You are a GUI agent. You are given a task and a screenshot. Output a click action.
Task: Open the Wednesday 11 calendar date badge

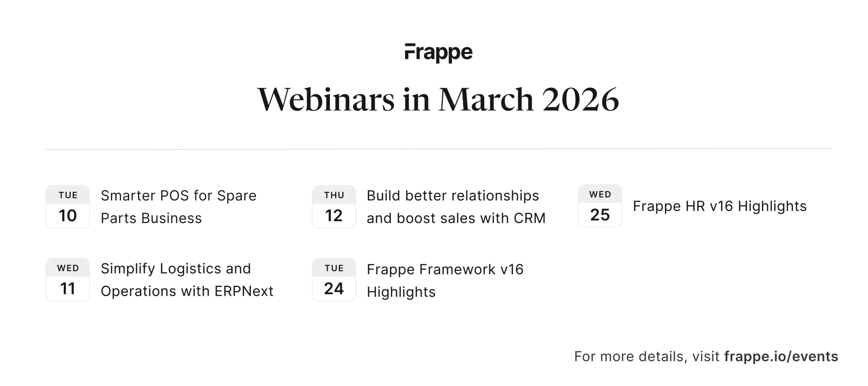(68, 280)
